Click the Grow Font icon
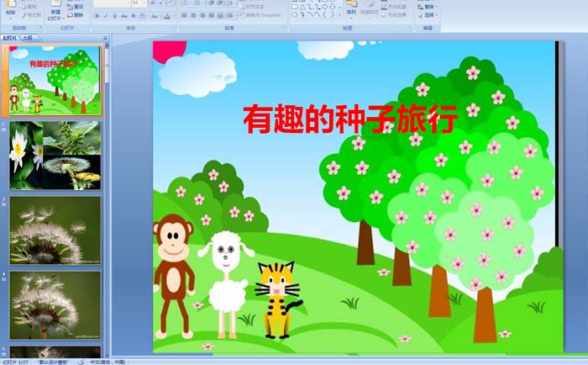The image size is (588, 365). tap(153, 3)
